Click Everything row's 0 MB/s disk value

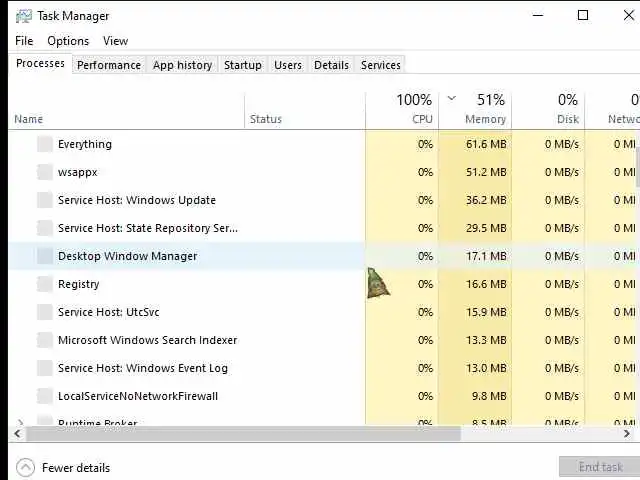click(x=562, y=144)
